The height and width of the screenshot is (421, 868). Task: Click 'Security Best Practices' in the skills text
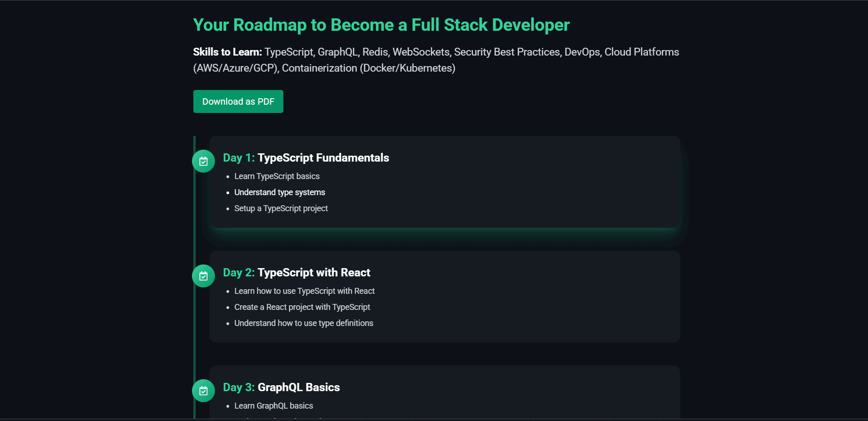click(507, 52)
